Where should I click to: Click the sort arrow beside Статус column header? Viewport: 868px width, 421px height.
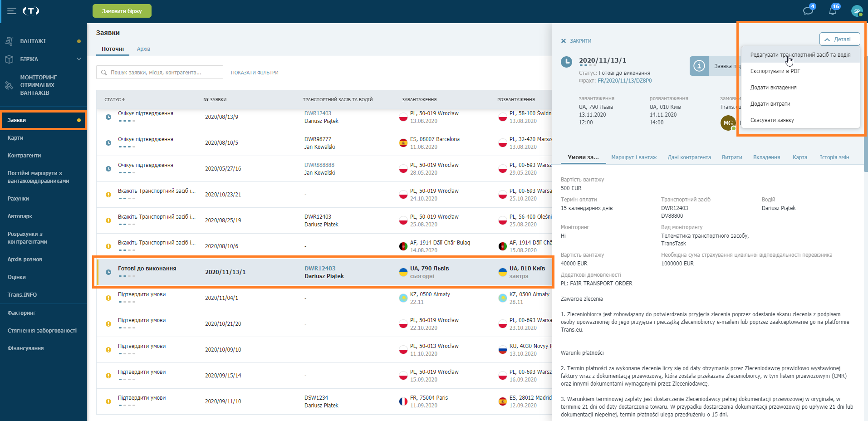pyautogui.click(x=123, y=99)
